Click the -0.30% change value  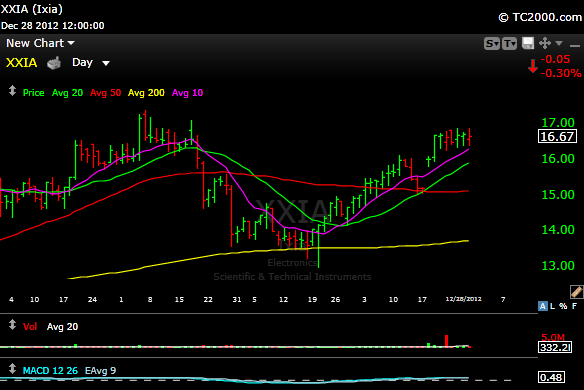tap(561, 73)
